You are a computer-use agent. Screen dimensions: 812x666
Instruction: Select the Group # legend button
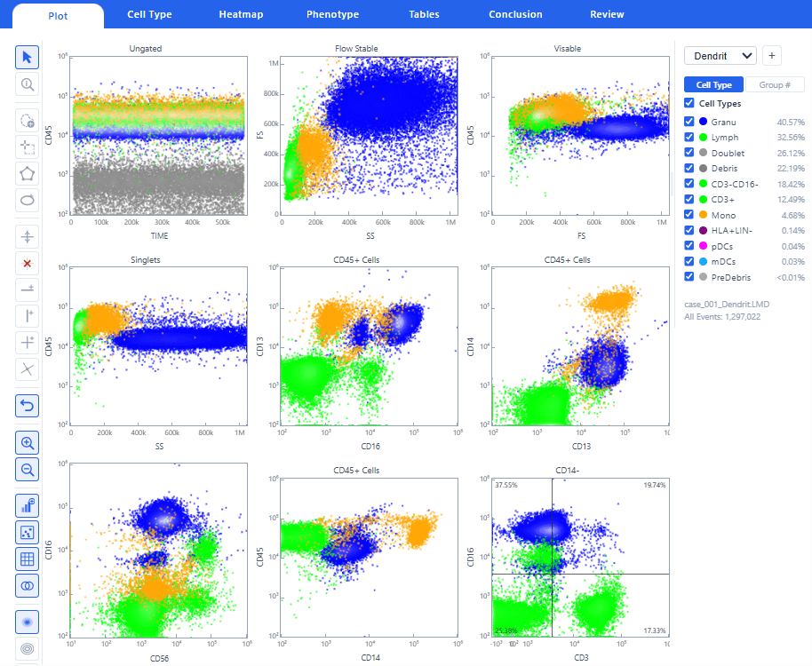coord(775,85)
